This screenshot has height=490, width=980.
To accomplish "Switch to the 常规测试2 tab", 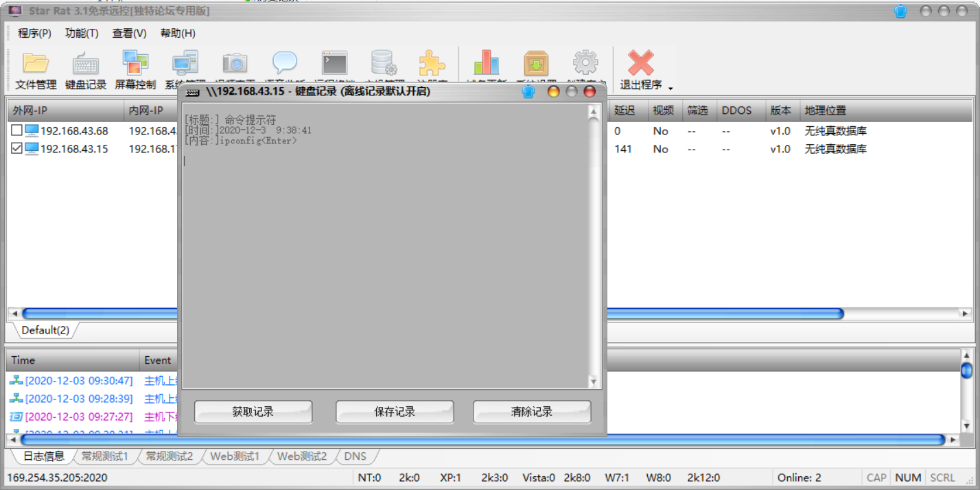I will (169, 456).
